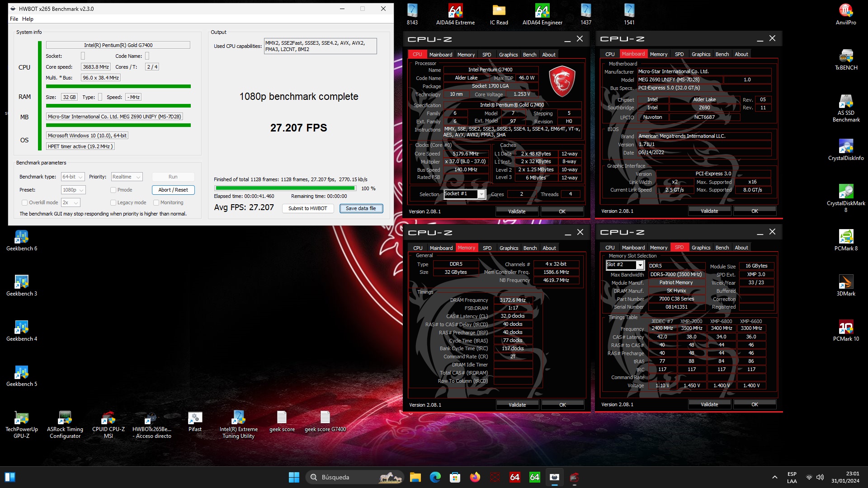The width and height of the screenshot is (868, 488).
Task: Open the 1437 desktop file
Action: click(585, 14)
